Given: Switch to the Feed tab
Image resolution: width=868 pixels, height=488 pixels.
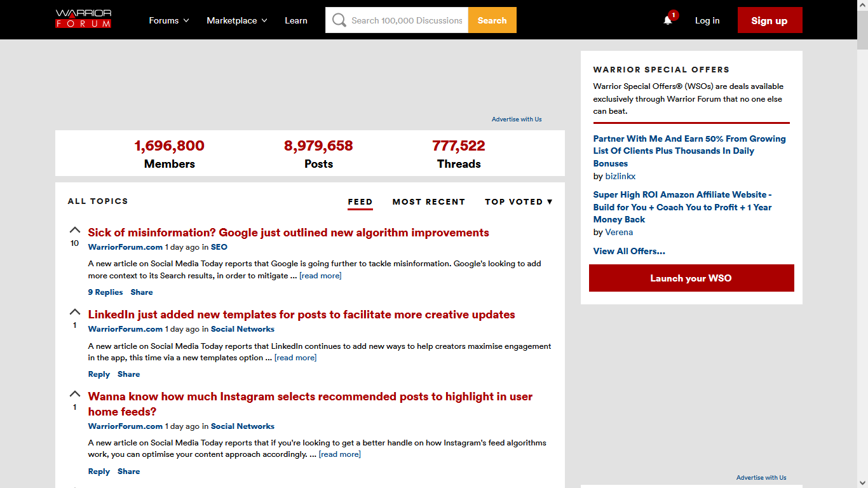Looking at the screenshot, I should click(x=360, y=202).
